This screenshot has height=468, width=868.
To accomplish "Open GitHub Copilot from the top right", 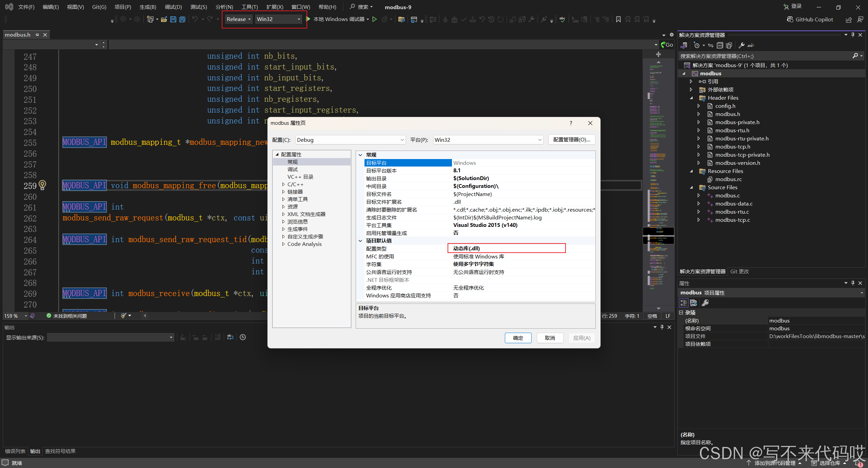I will [x=810, y=19].
